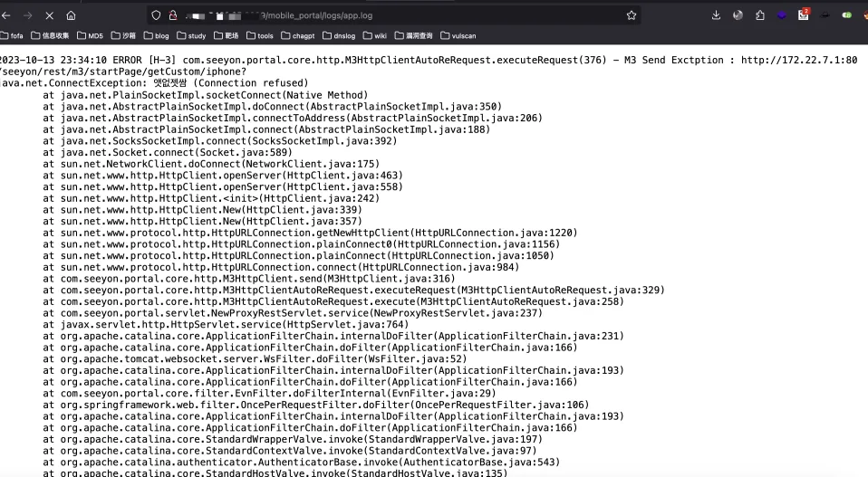Open the blue hexagon extension
This screenshot has width=868, height=477.
coord(782,15)
